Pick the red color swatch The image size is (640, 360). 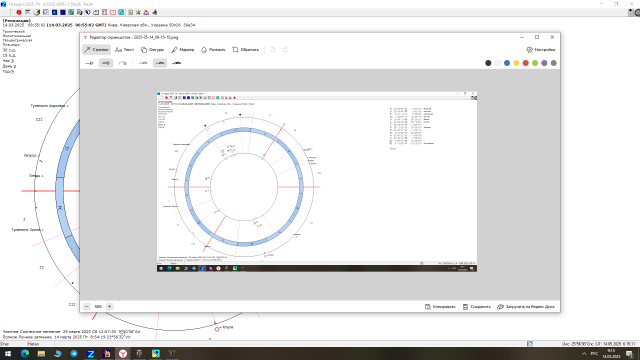[526, 63]
